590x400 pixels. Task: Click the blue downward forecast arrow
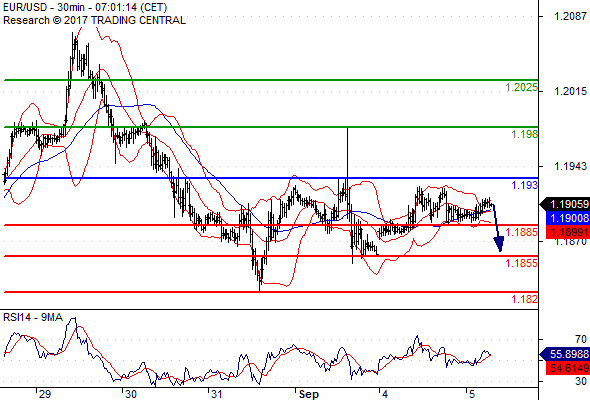click(x=497, y=228)
